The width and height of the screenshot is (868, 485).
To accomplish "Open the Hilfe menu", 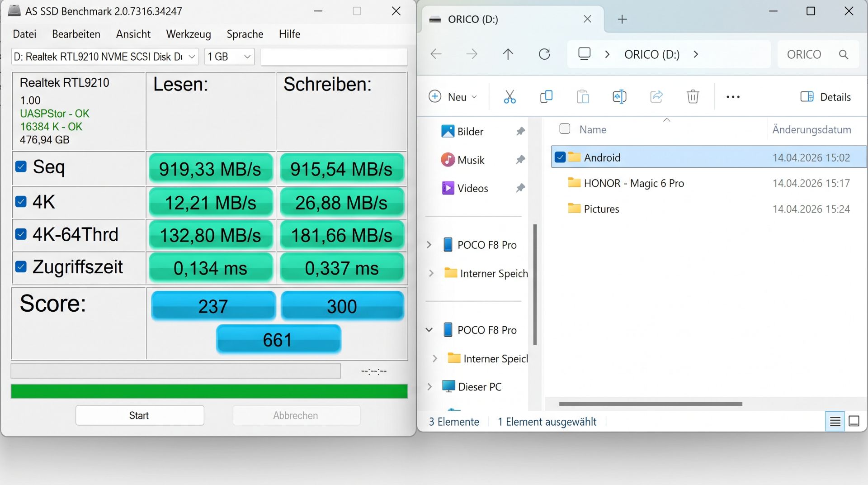I will (x=289, y=34).
